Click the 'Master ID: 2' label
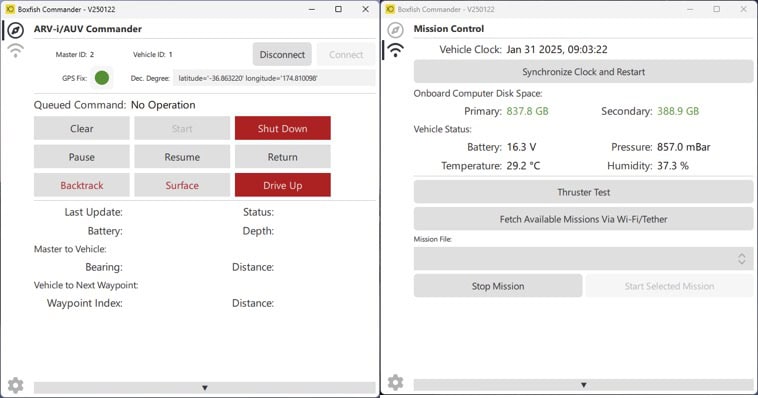Viewport: 758px width, 398px height. click(75, 55)
